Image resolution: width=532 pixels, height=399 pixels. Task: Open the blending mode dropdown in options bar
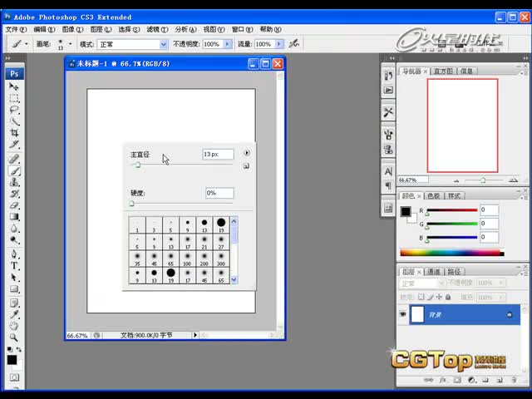point(163,44)
